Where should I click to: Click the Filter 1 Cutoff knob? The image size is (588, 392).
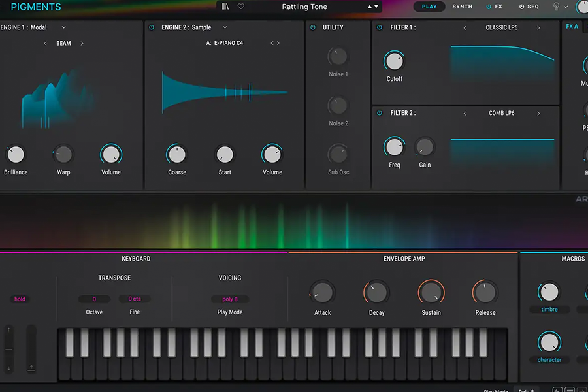pos(395,61)
